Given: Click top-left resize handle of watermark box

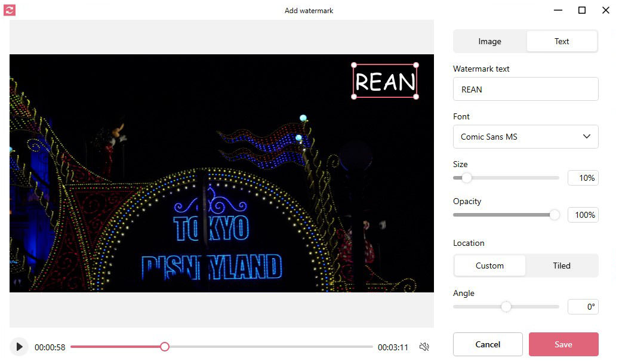Looking at the screenshot, I should [x=354, y=65].
